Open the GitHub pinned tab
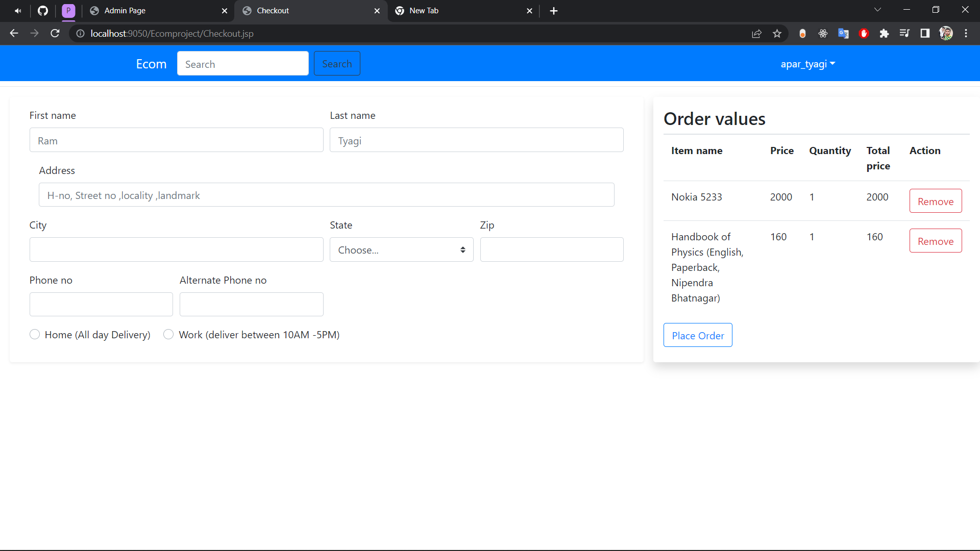This screenshot has height=551, width=980. 43,11
